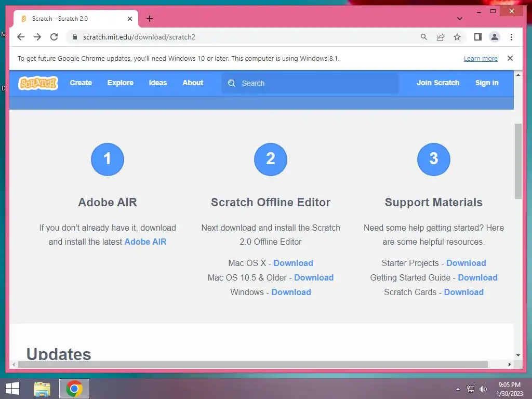The image size is (532, 399).
Task: Click the Updates heading
Action: point(59,354)
